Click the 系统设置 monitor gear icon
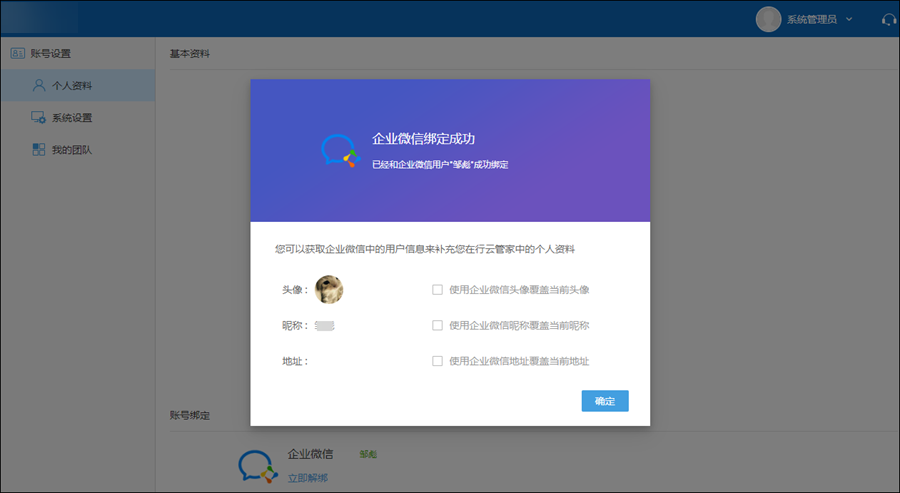900x493 pixels. [x=38, y=118]
